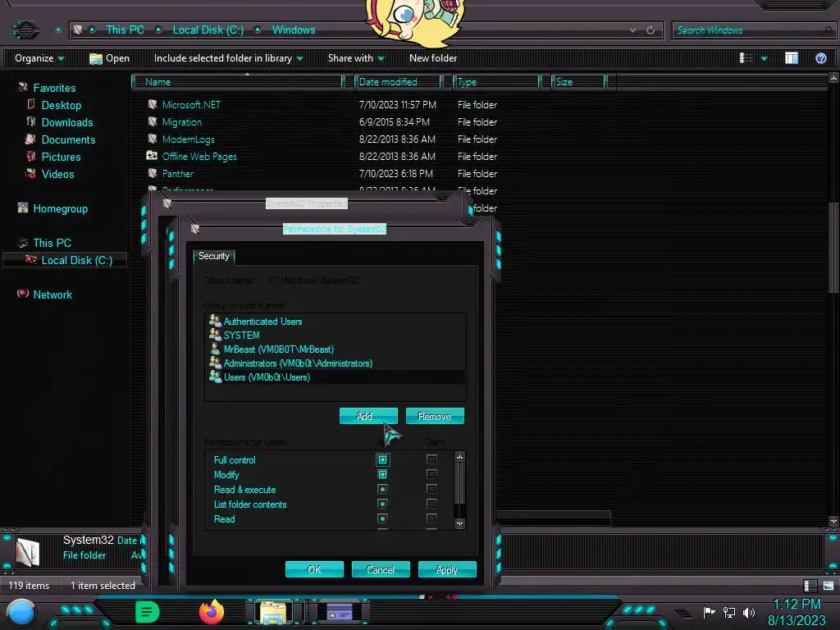This screenshot has height=630, width=840.
Task: Sort by the Date modified column
Action: (398, 81)
